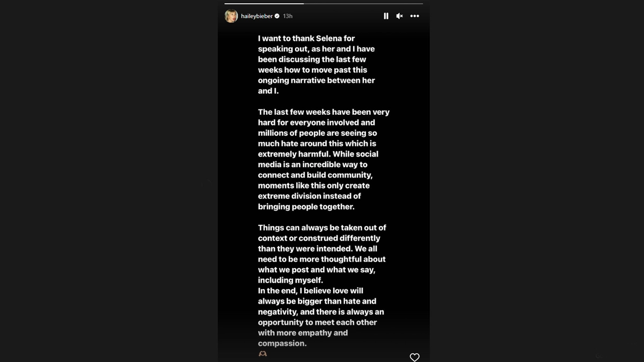
Task: Pause the Instagram story playback
Action: 386,16
